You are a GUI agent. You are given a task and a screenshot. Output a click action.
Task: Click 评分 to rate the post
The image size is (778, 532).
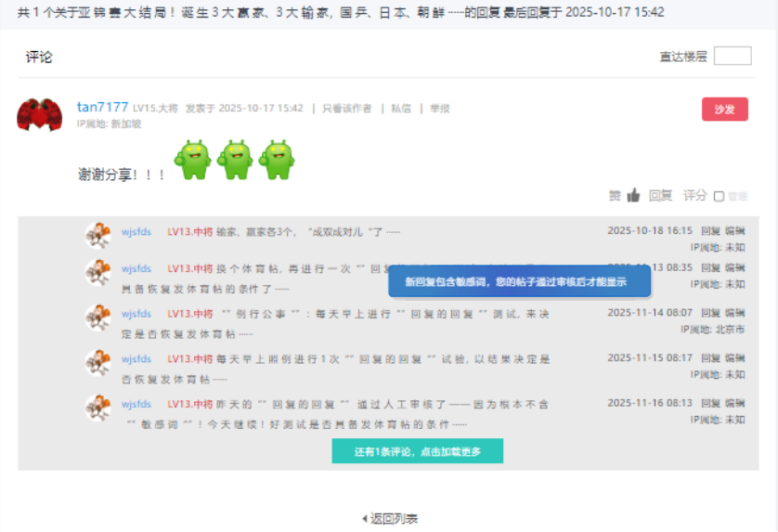click(x=694, y=195)
